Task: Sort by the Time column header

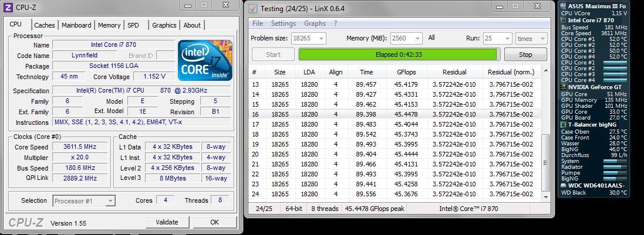Action: point(366,72)
